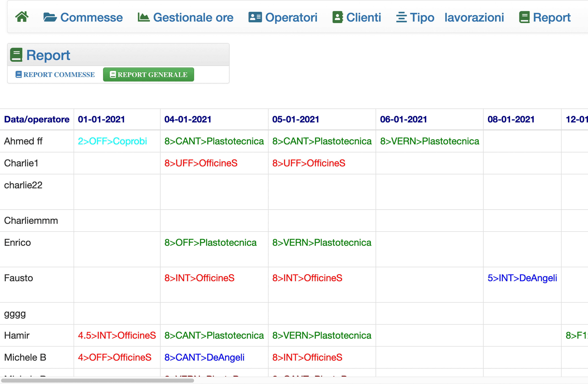Image resolution: width=588 pixels, height=384 pixels.
Task: Click Enrico's 8>VERN>Plastotecnica entry
Action: point(322,243)
